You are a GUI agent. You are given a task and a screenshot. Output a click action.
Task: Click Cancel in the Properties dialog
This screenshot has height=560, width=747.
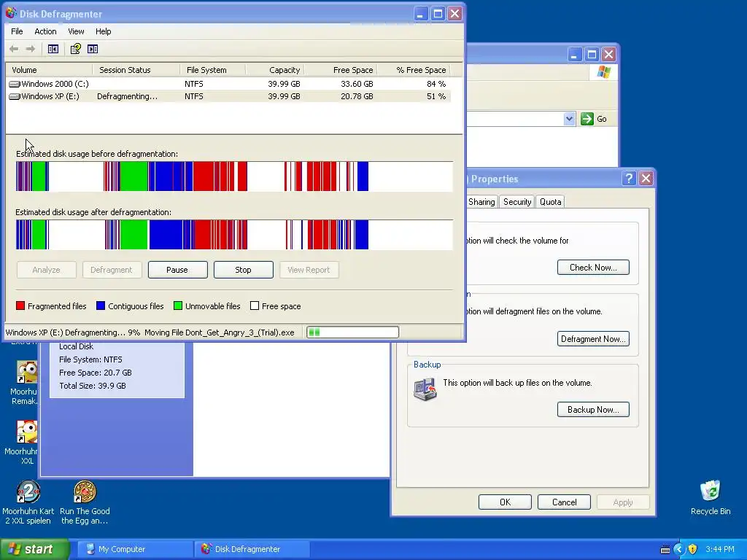[x=564, y=502]
